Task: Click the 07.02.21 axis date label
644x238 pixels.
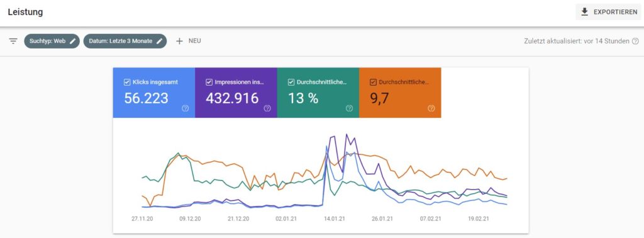Action: tap(430, 218)
